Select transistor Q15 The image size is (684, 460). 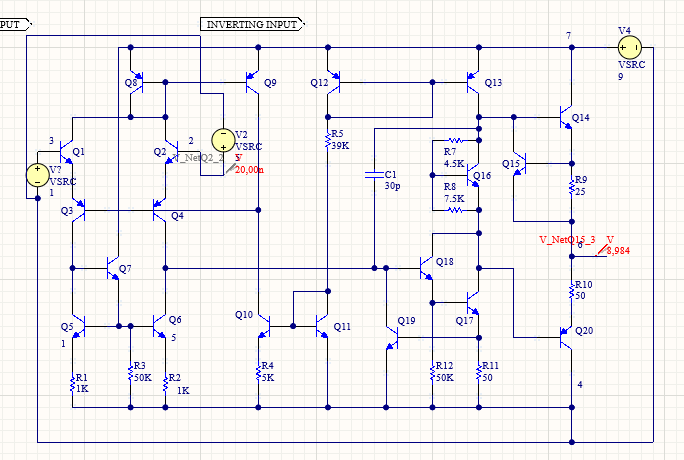520,164
